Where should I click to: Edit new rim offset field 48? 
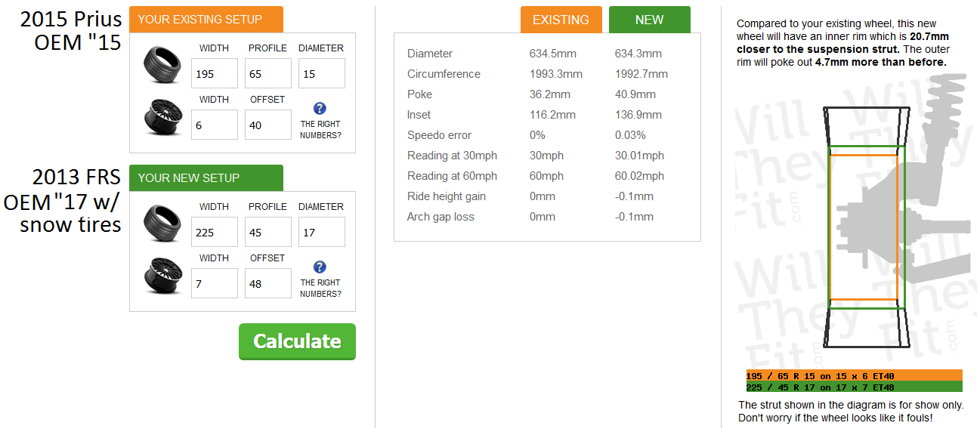click(268, 283)
